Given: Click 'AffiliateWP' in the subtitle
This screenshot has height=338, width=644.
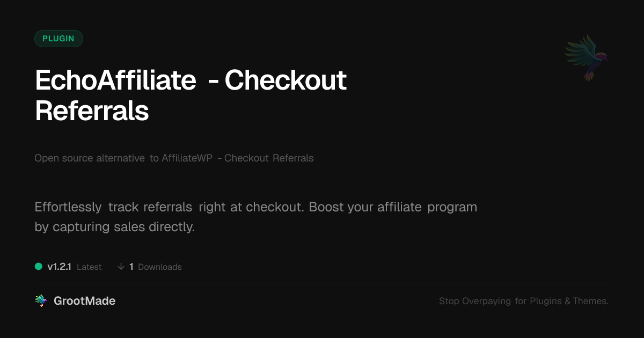Looking at the screenshot, I should tap(187, 158).
